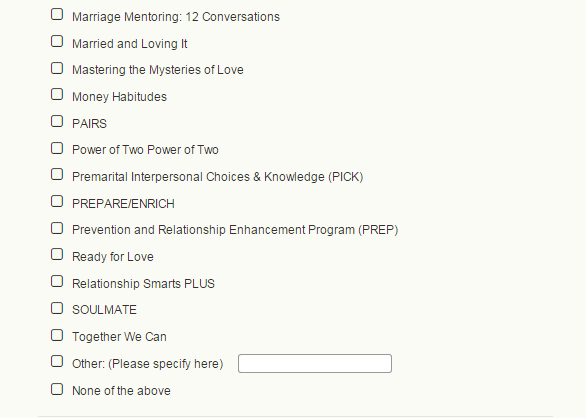
Task: Select Prevention and Relationship Enhancement Program checkbox
Action: tap(57, 228)
